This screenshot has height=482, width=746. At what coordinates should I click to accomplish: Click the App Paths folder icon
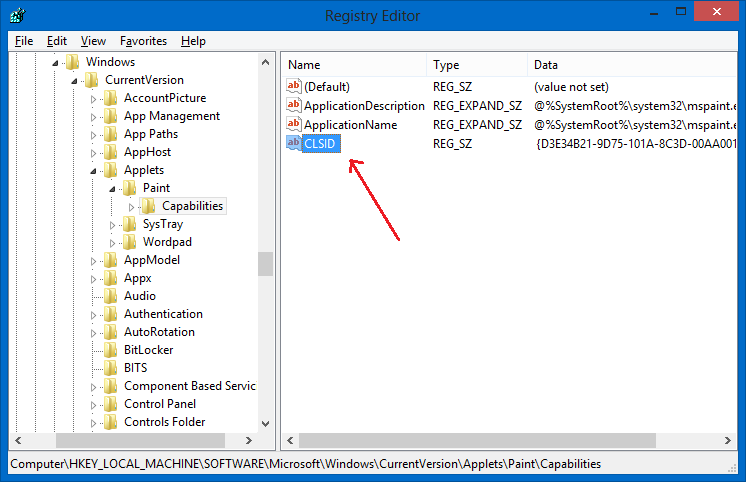[x=111, y=134]
